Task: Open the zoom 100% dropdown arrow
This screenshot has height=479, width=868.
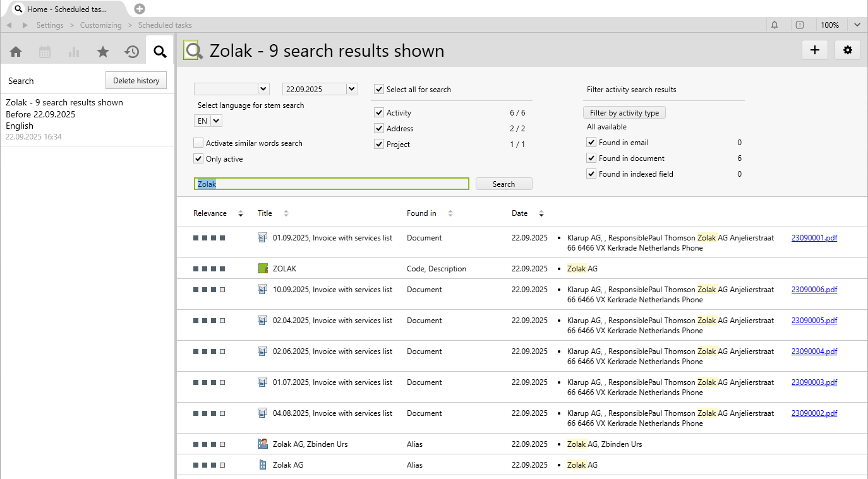Action: click(857, 25)
